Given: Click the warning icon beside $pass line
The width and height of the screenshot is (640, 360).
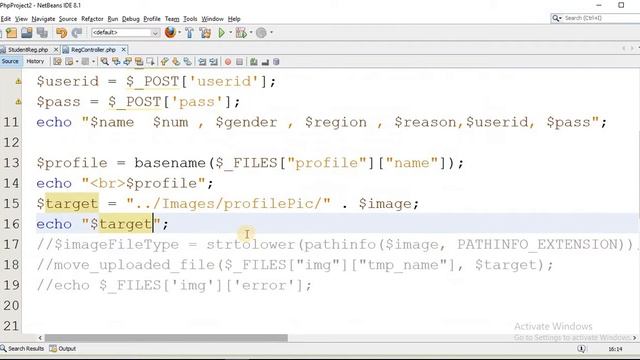Looking at the screenshot, I should (x=18, y=102).
